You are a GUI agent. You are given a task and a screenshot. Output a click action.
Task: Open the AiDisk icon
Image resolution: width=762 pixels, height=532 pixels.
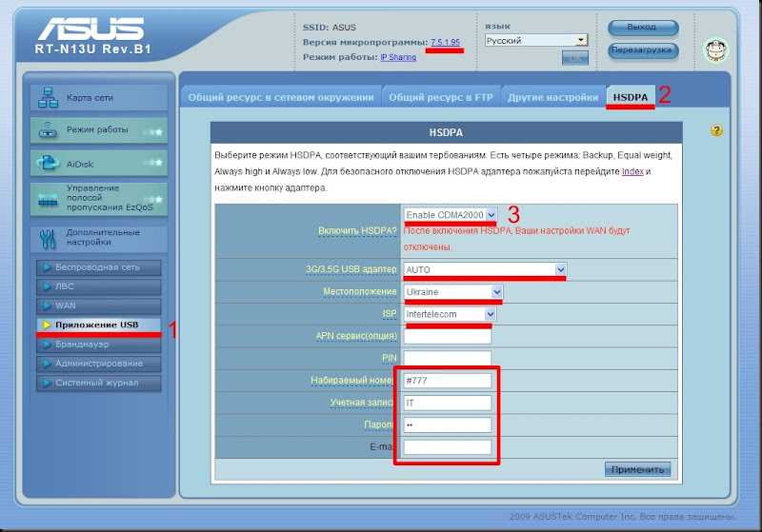click(49, 164)
